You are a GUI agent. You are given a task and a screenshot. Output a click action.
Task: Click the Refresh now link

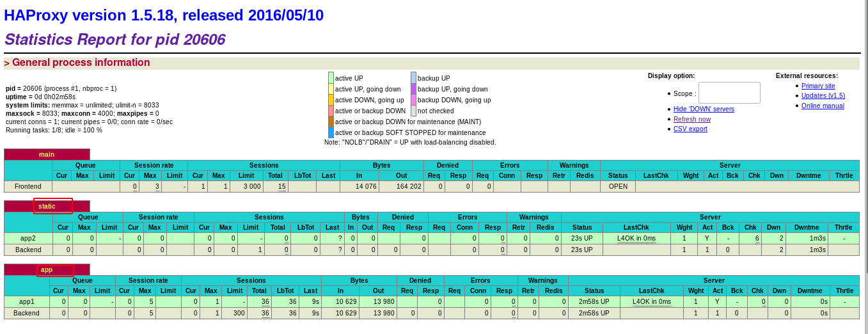click(692, 119)
